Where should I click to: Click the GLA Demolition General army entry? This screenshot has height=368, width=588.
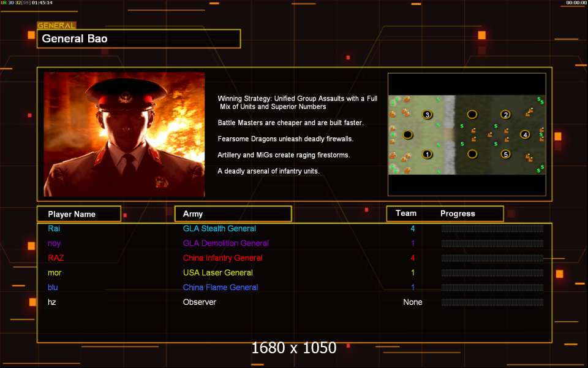(226, 243)
